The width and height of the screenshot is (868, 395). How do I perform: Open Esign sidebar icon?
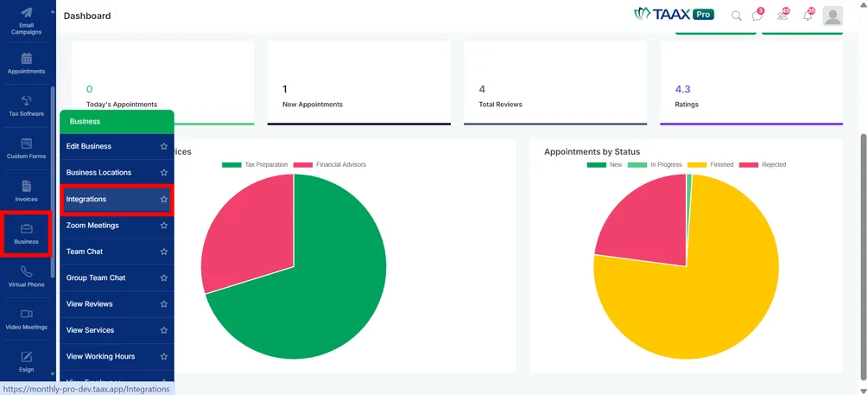click(27, 356)
